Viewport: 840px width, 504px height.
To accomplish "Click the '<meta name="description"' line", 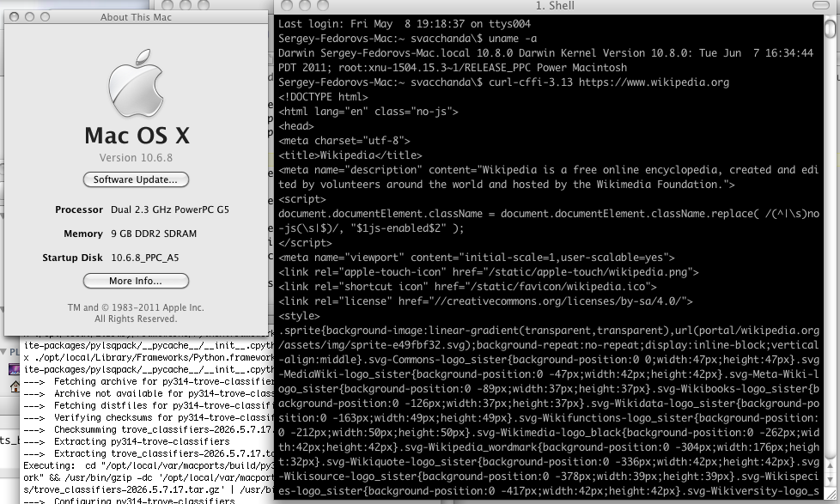I will click(549, 170).
